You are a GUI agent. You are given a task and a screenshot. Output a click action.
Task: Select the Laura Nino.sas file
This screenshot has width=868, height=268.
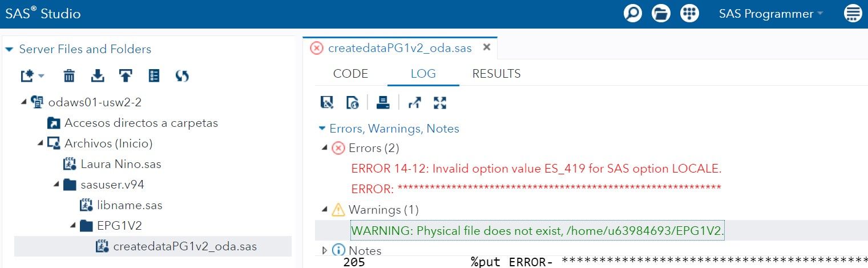pos(121,164)
